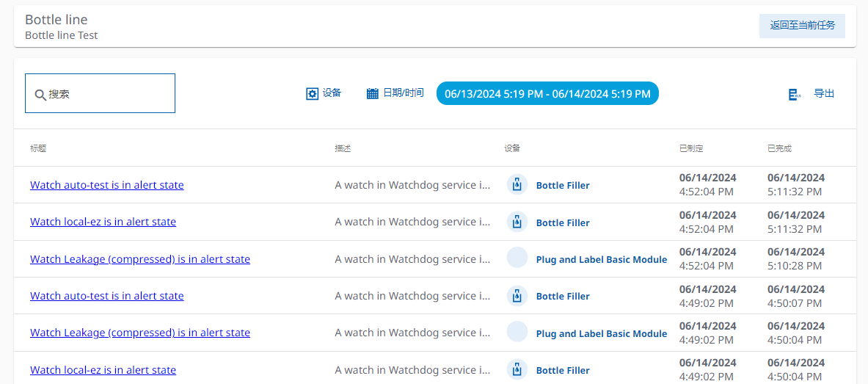Open Bottle Filler device link in last row

[563, 370]
